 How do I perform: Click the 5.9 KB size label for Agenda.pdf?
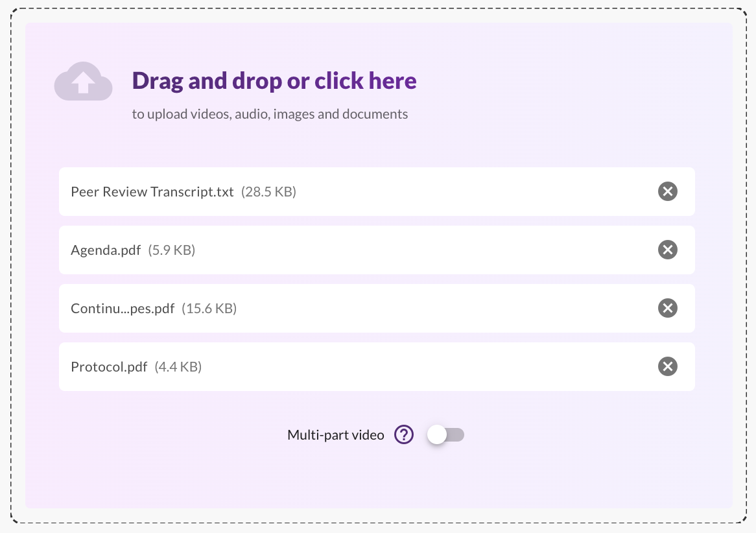pyautogui.click(x=172, y=250)
